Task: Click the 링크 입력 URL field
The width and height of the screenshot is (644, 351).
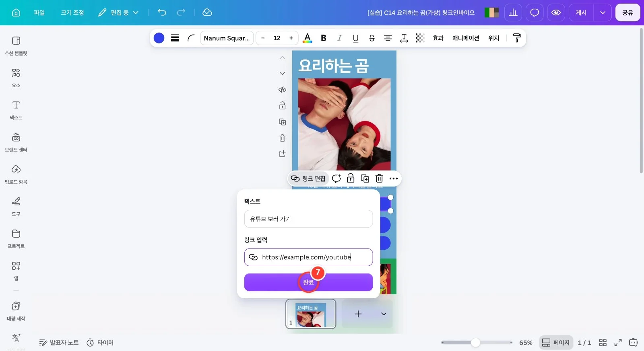Action: click(308, 257)
